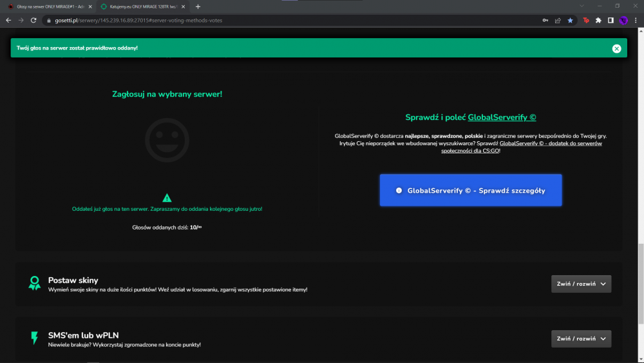Click the share page icon in the address bar
The image size is (644, 363).
pos(558,20)
